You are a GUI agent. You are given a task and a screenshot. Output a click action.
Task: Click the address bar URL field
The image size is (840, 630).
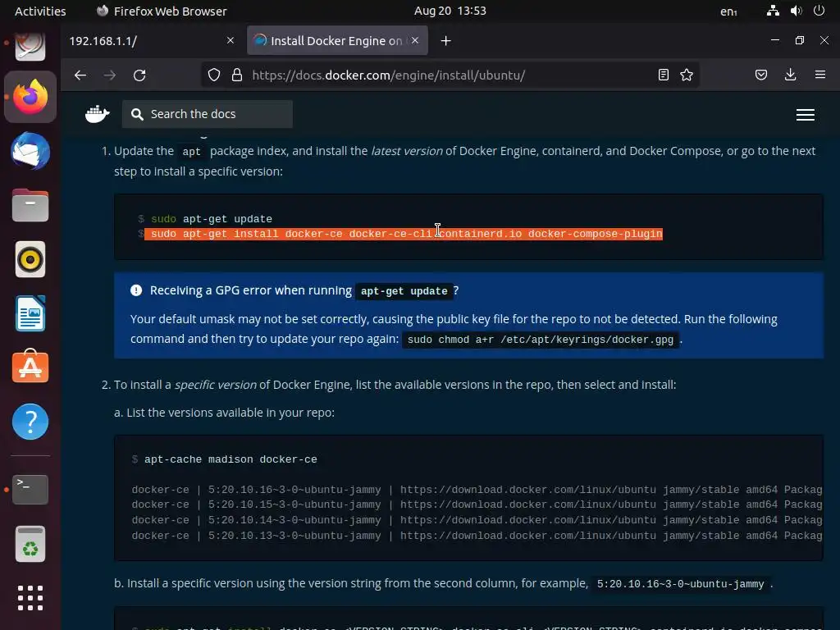(x=450, y=75)
